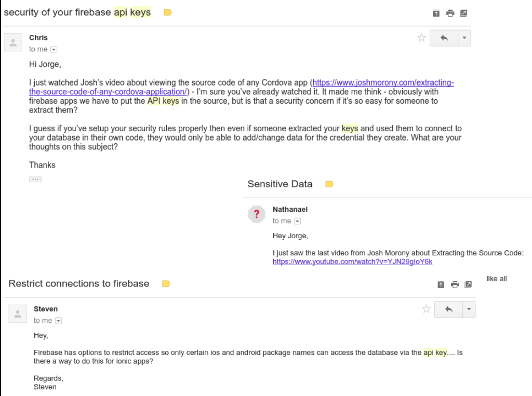Open the YouTube video link
532x396 pixels.
[352, 262]
